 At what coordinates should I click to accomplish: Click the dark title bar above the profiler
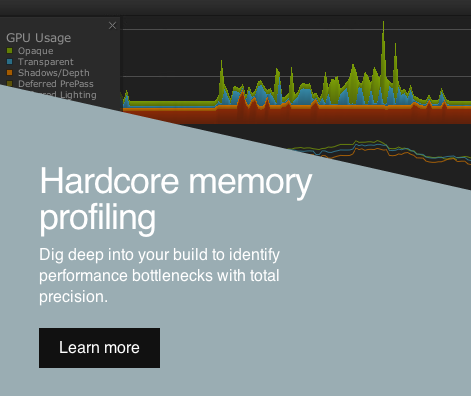pos(235,7)
